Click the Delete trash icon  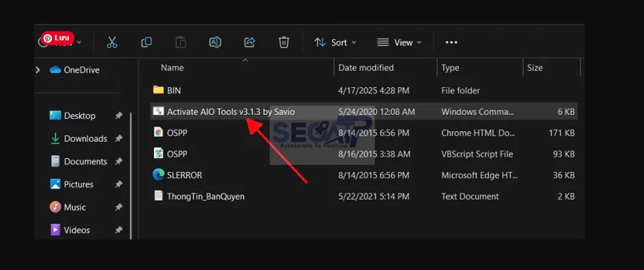[x=284, y=42]
